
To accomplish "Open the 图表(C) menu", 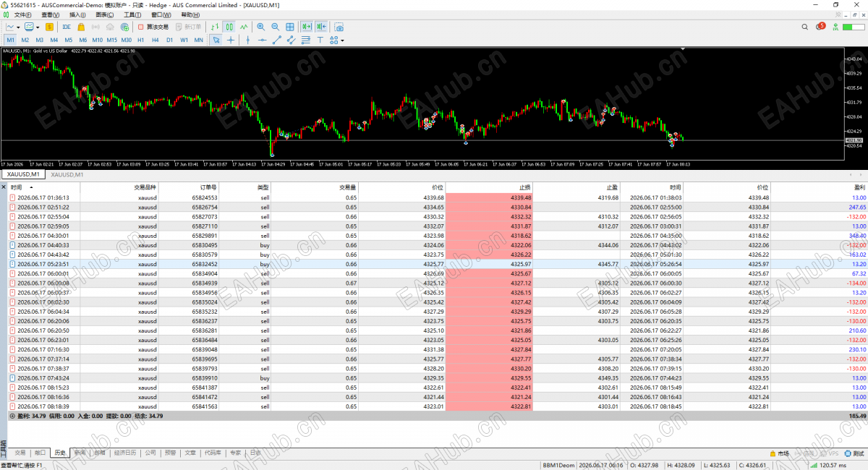I will tap(105, 14).
